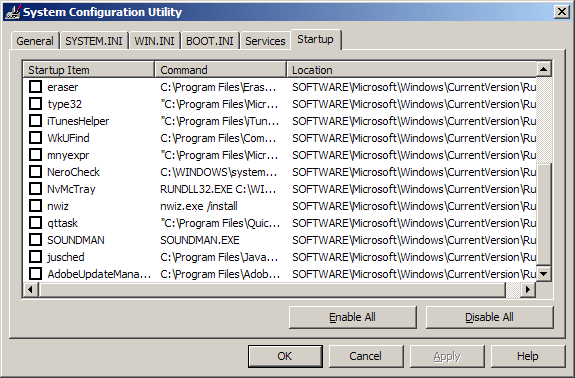Click the Location cell in the eraser row

tap(414, 87)
